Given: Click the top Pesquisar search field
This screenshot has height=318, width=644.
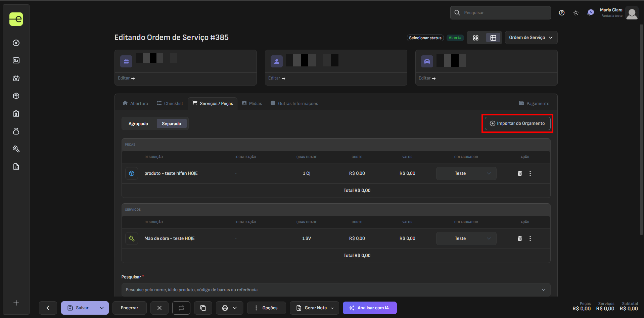Looking at the screenshot, I should tap(500, 13).
